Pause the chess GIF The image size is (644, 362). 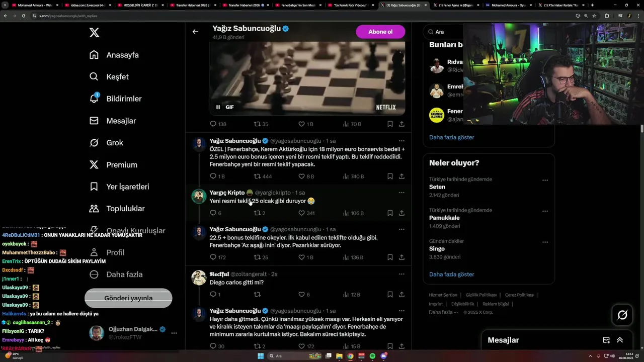coord(218,107)
